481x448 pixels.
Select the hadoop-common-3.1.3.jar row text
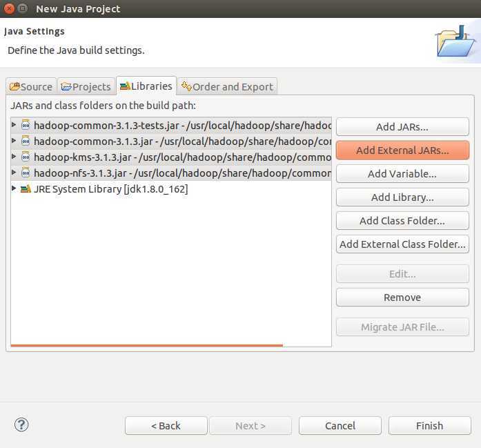[182, 141]
